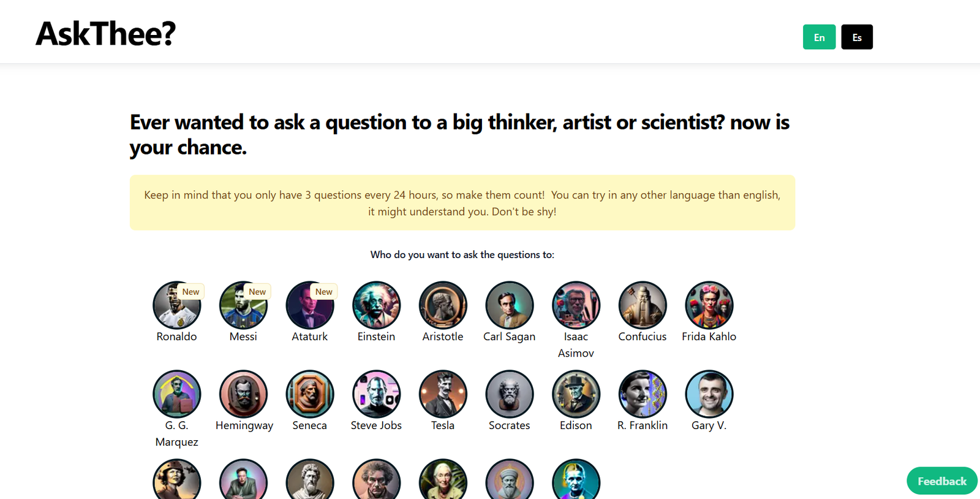Choose the Carl Sagan portrait
Image resolution: width=980 pixels, height=499 pixels.
point(509,305)
